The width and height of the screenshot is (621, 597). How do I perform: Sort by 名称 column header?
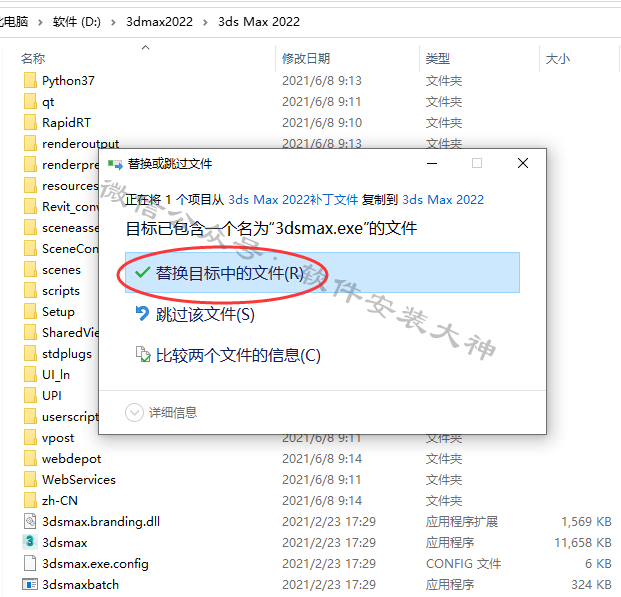click(x=33, y=59)
